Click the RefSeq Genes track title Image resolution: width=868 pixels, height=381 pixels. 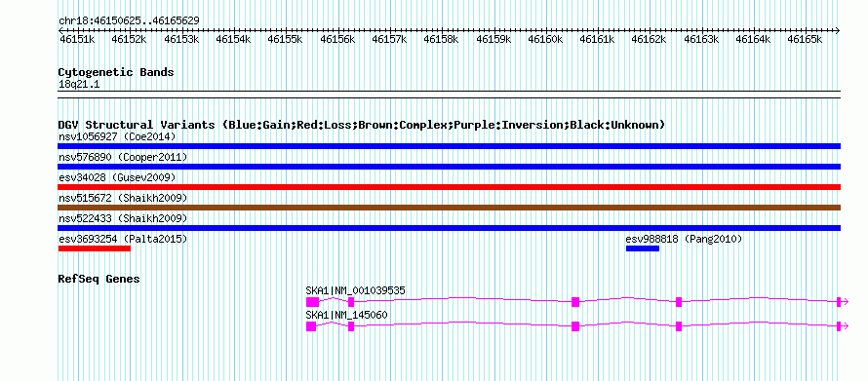99,279
